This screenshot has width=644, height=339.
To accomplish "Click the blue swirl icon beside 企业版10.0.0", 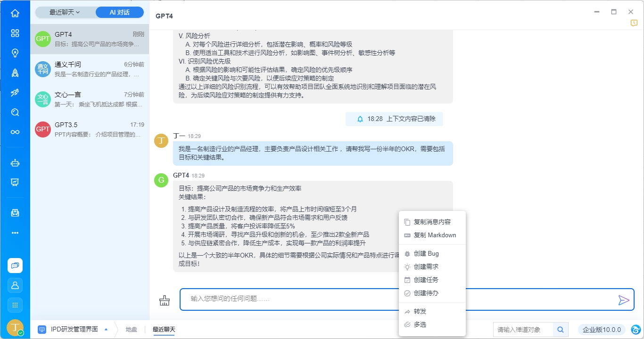I will click(x=636, y=330).
